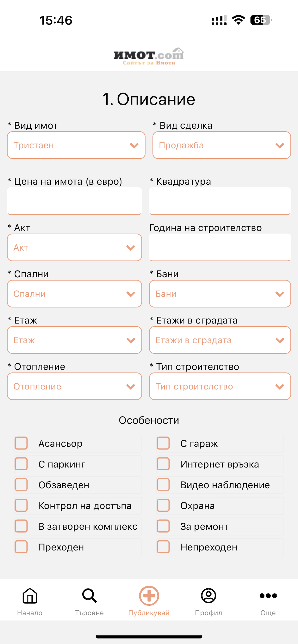Check the С гараж option
298x644 pixels.
(x=163, y=443)
